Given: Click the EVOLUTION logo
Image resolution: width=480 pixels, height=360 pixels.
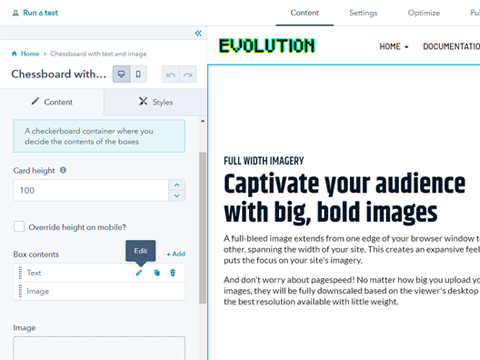Looking at the screenshot, I should 267,46.
